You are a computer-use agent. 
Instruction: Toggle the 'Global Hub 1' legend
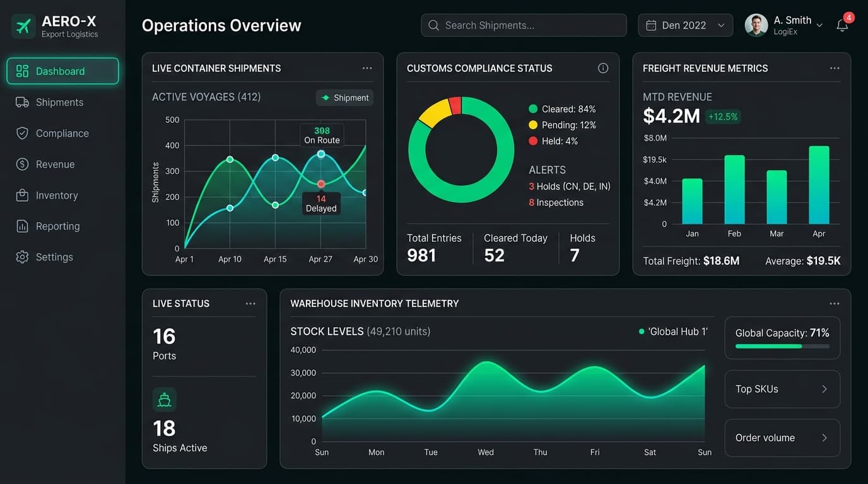click(x=673, y=331)
